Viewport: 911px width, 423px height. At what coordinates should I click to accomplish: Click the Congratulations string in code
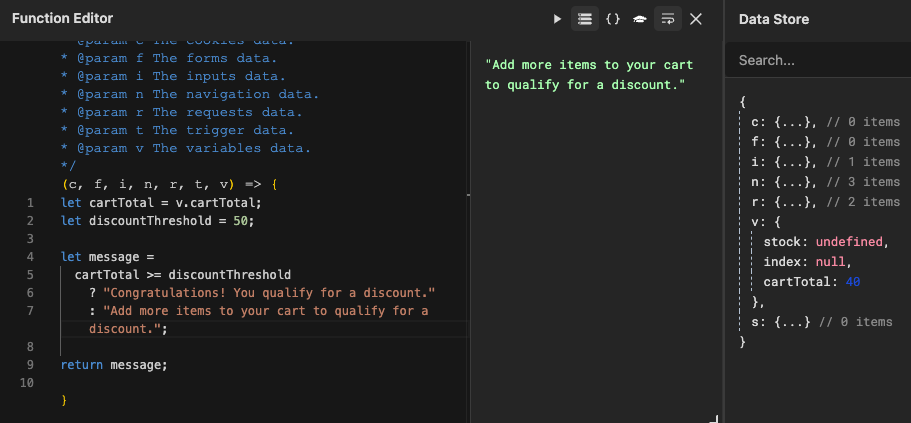tap(269, 293)
